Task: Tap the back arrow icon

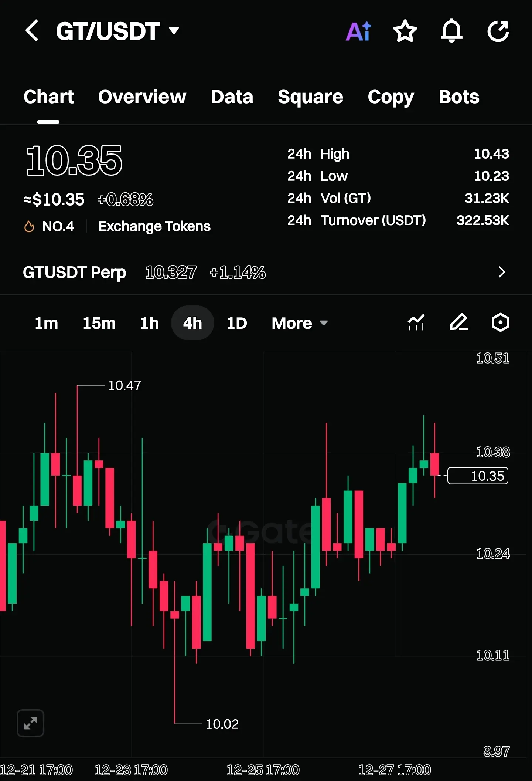Action: (32, 30)
